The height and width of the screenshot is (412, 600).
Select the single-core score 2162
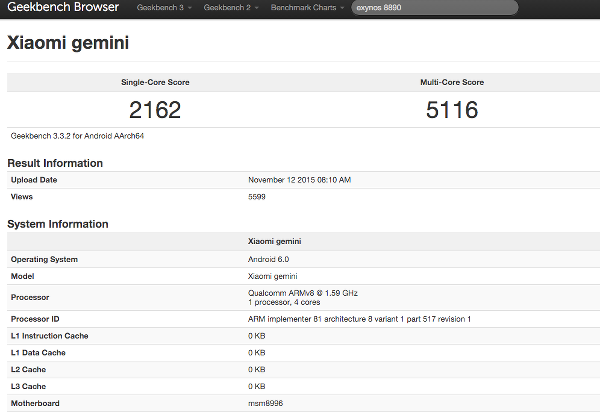[x=155, y=110]
